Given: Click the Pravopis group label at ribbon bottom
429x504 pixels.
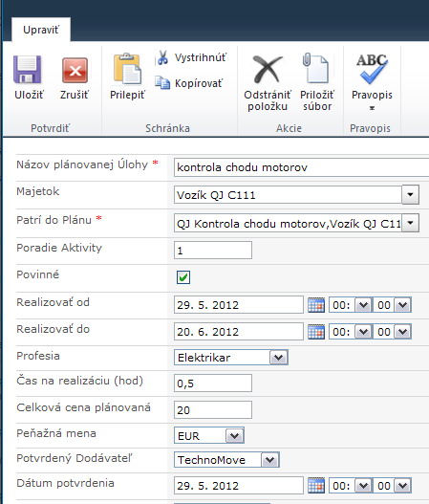Looking at the screenshot, I should pos(370,128).
